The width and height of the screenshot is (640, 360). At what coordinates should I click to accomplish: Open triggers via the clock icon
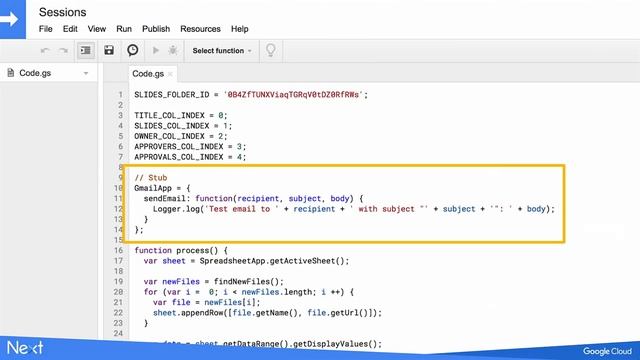click(132, 50)
